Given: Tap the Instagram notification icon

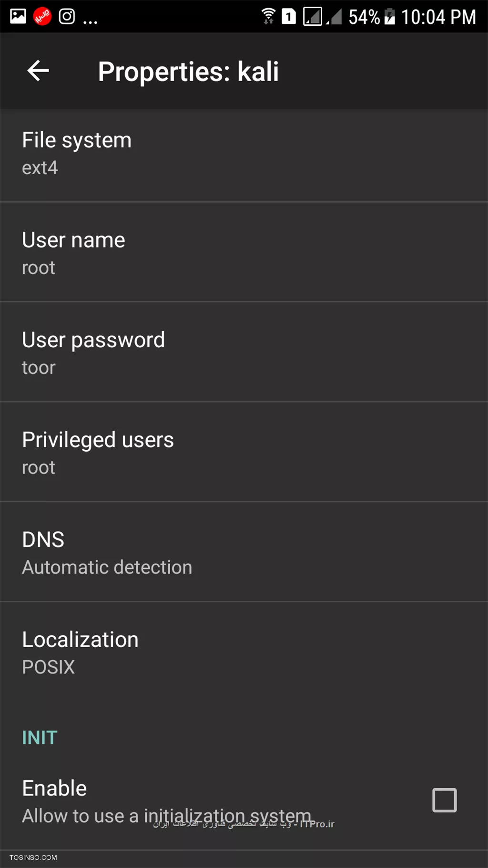Looking at the screenshot, I should pyautogui.click(x=67, y=17).
